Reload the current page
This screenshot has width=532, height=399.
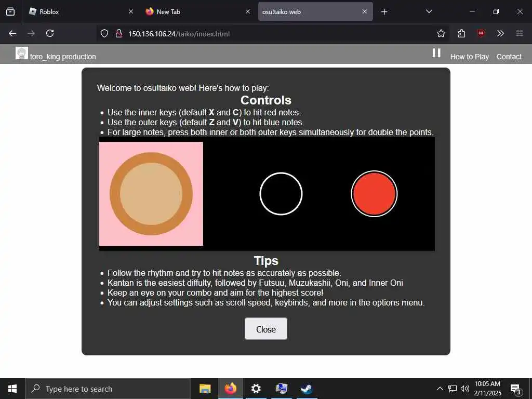(50, 33)
